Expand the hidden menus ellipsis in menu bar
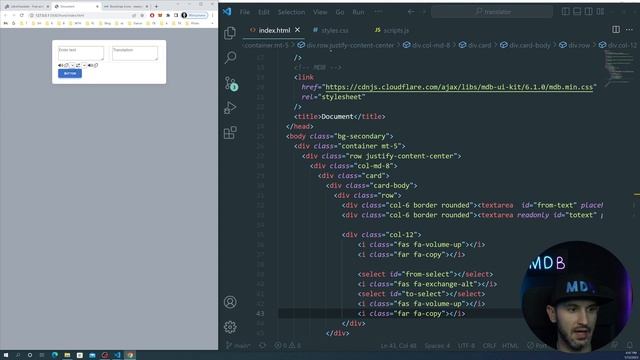The height and width of the screenshot is (360, 640). tap(378, 12)
